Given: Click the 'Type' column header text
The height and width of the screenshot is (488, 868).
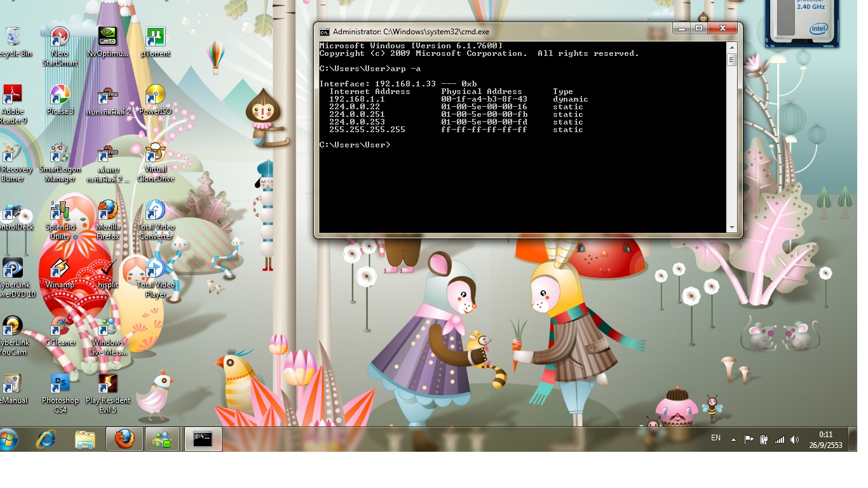Looking at the screenshot, I should [x=563, y=91].
